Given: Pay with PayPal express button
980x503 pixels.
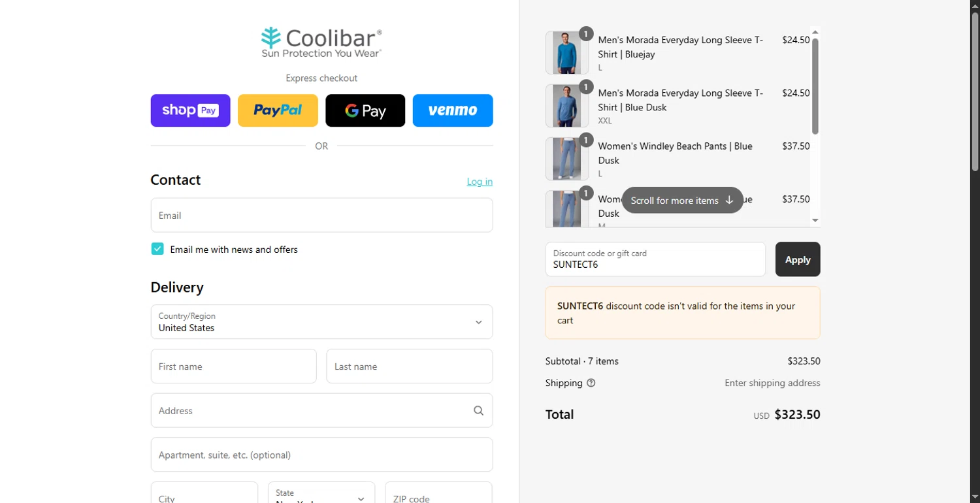Looking at the screenshot, I should [x=278, y=110].
